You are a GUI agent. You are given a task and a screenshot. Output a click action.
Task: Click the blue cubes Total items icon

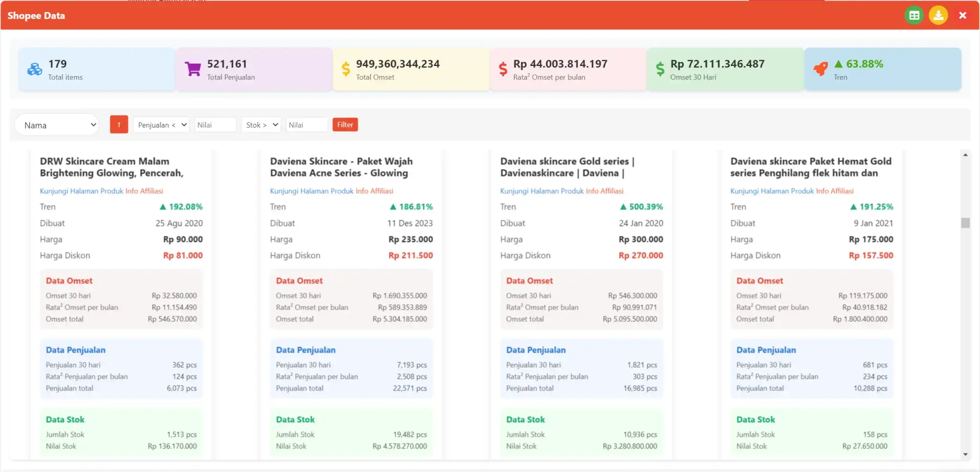pos(34,69)
